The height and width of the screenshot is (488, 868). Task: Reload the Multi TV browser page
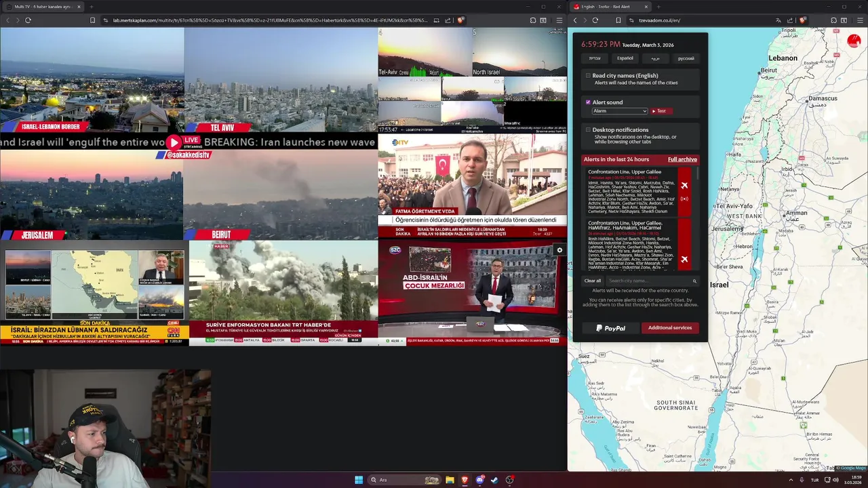(x=28, y=20)
